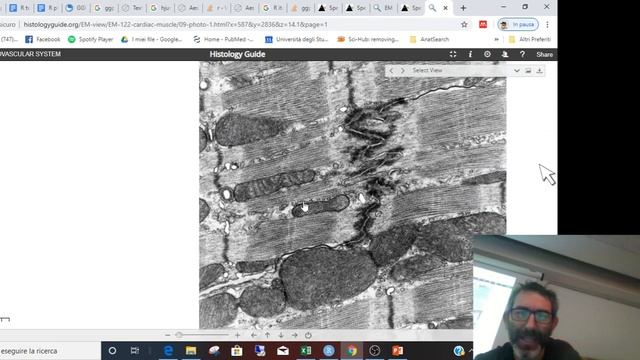
Task: Open the Mail app from the taskbar
Action: point(282,351)
